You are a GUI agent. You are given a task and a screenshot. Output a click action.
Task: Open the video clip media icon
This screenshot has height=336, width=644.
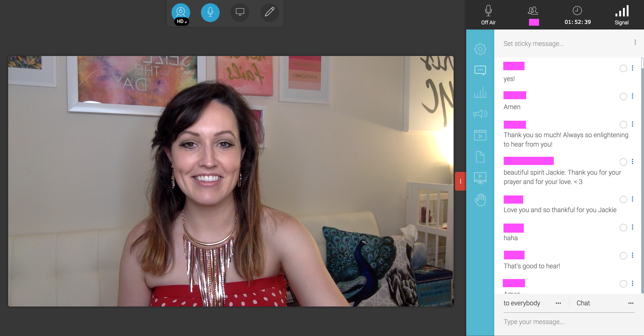tap(480, 135)
